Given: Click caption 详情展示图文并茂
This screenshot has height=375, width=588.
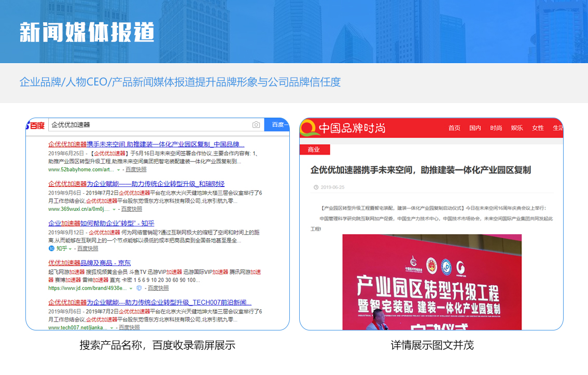Looking at the screenshot, I should click(432, 345).
